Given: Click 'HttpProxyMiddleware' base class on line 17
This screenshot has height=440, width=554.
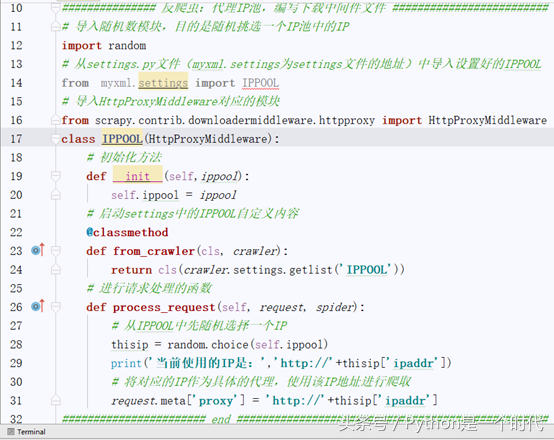Looking at the screenshot, I should click(208, 139).
